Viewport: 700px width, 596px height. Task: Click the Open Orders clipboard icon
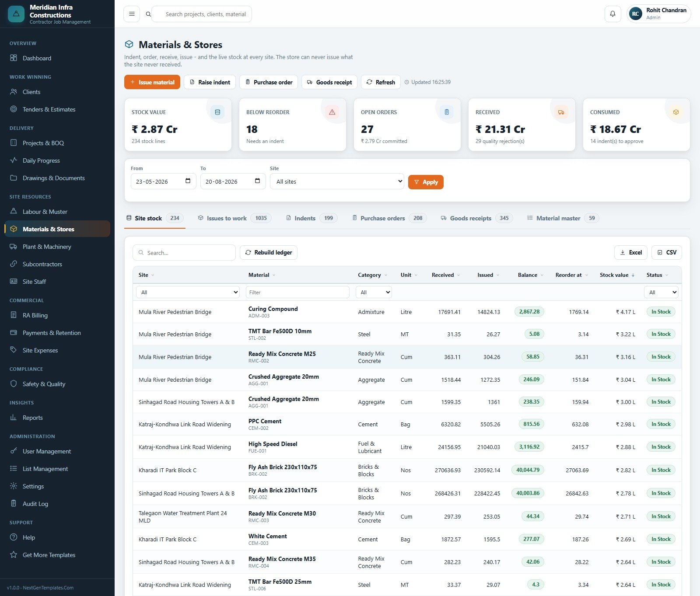[447, 112]
